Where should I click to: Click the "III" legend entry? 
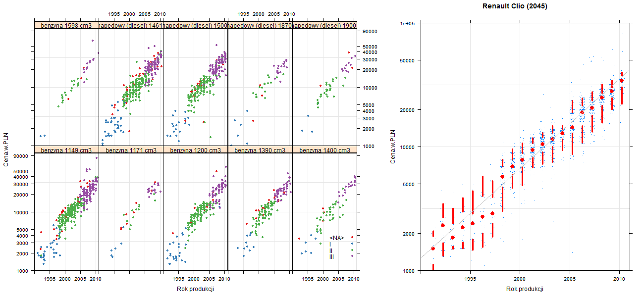332,256
